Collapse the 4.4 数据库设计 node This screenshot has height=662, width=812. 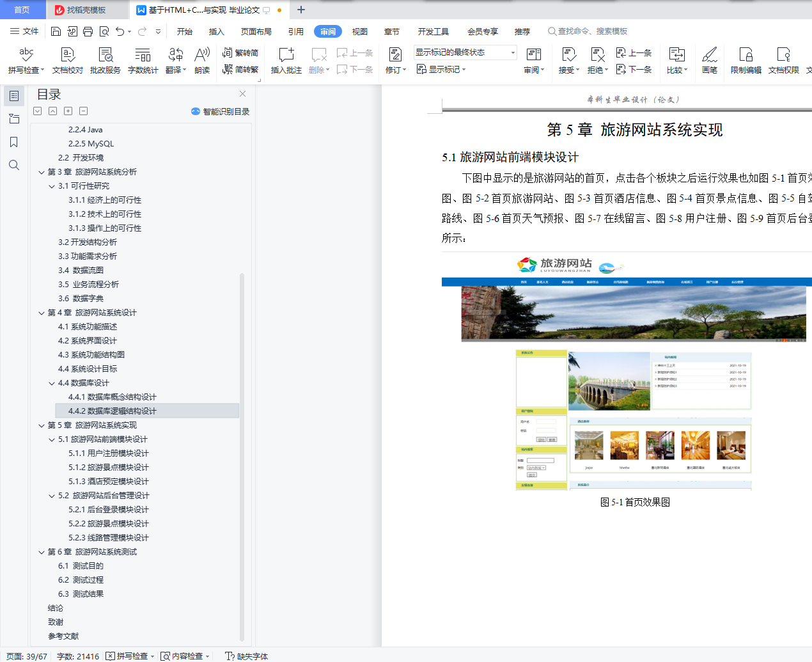pyautogui.click(x=52, y=383)
